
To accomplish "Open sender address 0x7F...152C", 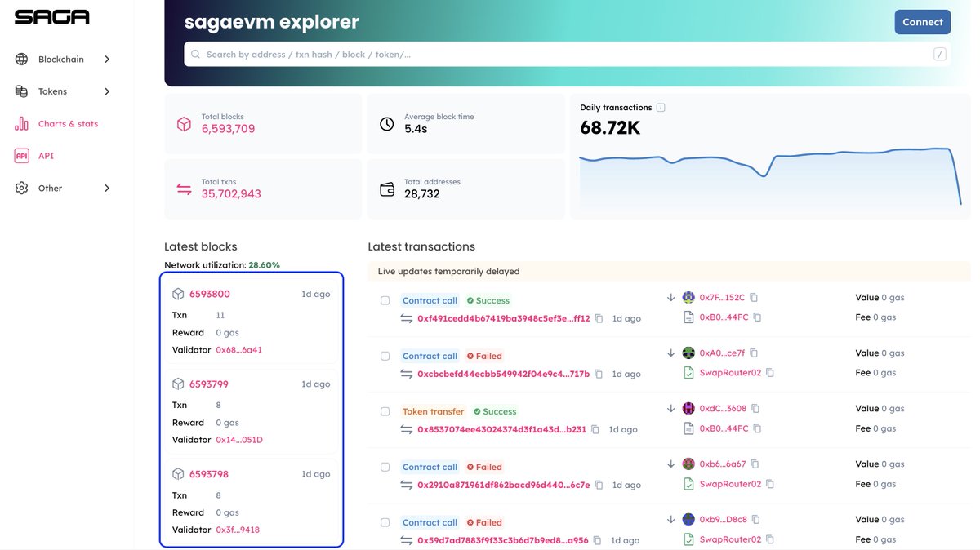I will pos(722,298).
